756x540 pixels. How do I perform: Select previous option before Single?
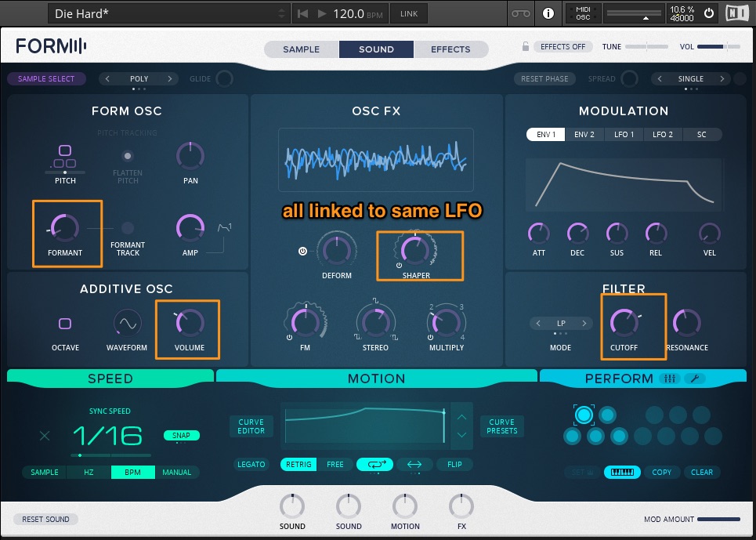(659, 78)
